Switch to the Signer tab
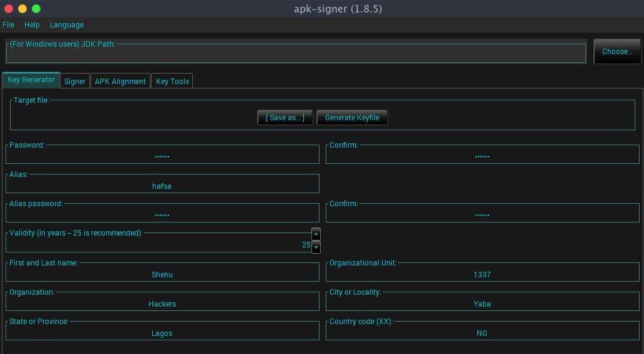This screenshot has height=354, width=644. pyautogui.click(x=75, y=81)
